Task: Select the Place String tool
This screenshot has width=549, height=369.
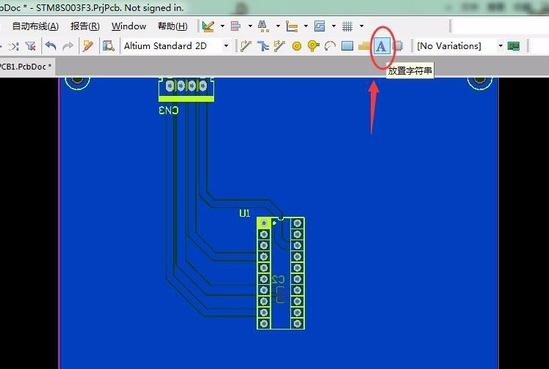Action: click(x=381, y=46)
